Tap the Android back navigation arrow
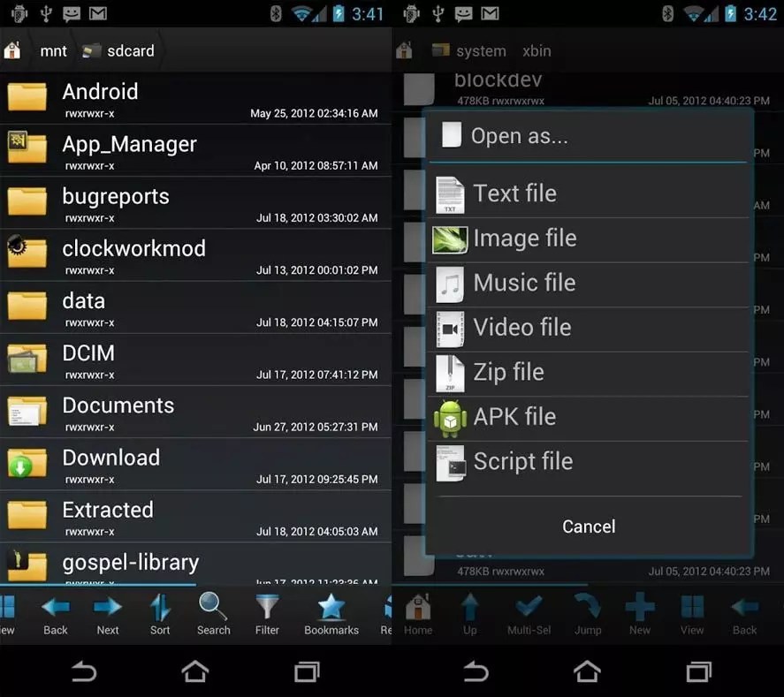Screen dimensions: 784x697 pyautogui.click(x=85, y=671)
